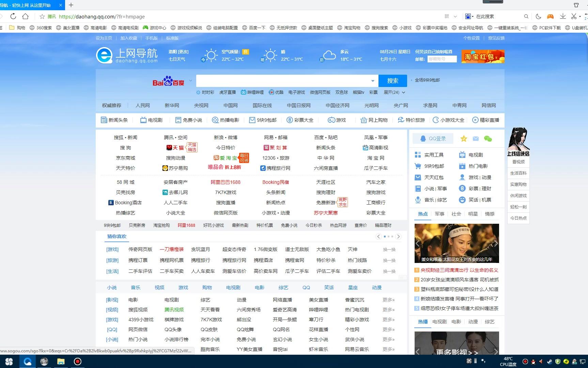Click the 精彩直播 play icon
588x368 pixels.
pyautogui.click(x=475, y=120)
